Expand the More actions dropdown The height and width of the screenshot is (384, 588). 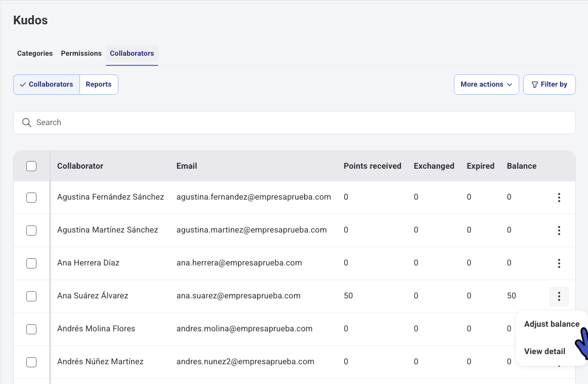tap(486, 85)
